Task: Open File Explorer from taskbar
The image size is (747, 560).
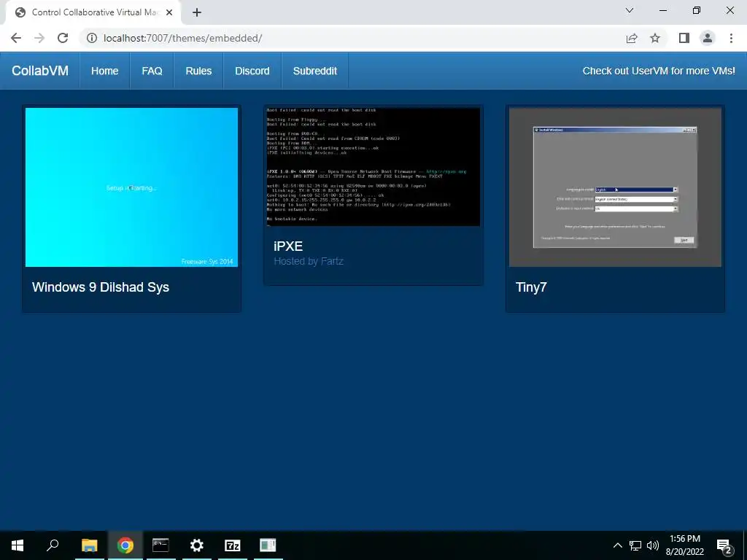Action: 89,545
